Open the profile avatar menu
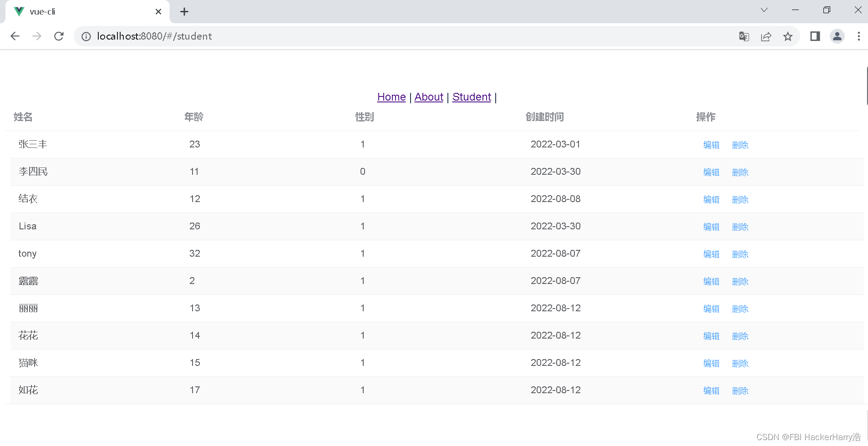 coord(837,36)
